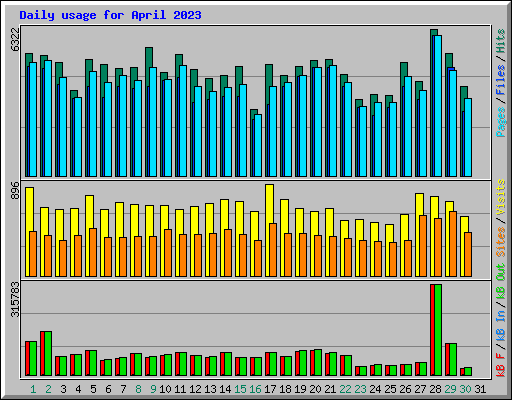Click day 20 on the date axis
Screen dimensions: 512x400
click(315, 389)
